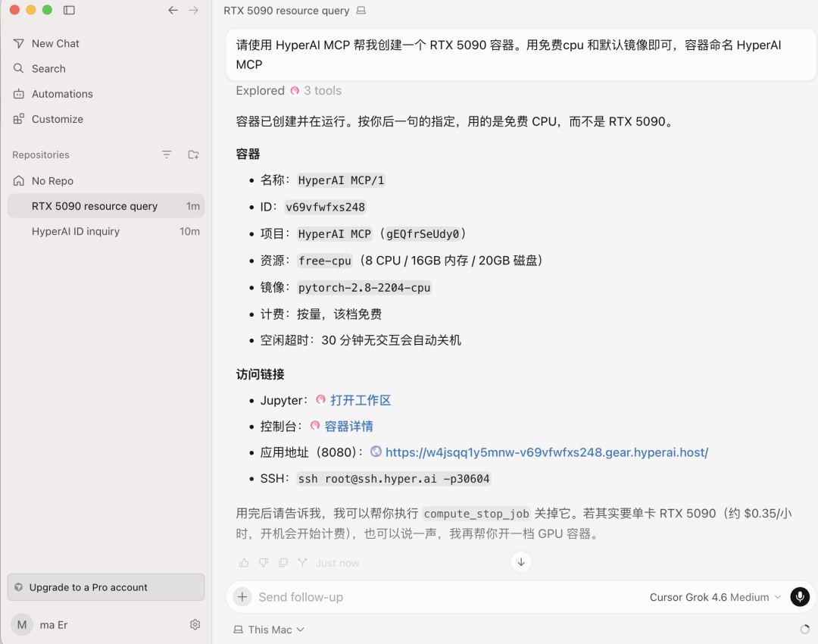The image size is (818, 644).
Task: Open Automations
Action: pyautogui.click(x=107, y=94)
